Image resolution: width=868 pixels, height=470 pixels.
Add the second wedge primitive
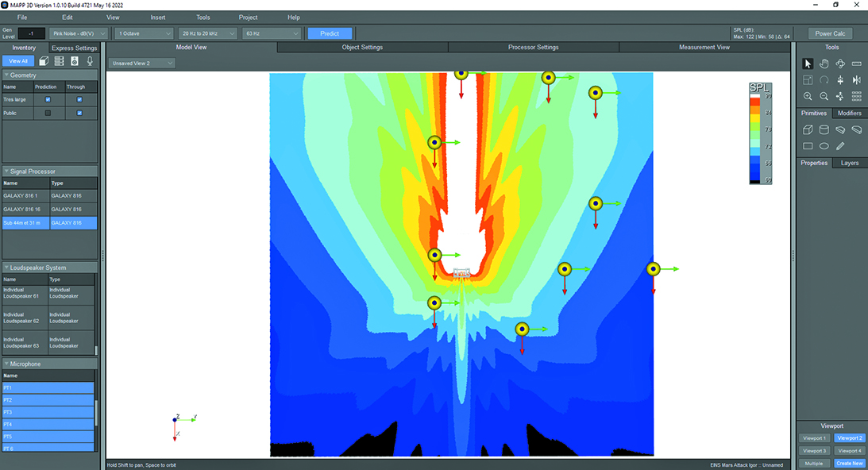click(856, 130)
